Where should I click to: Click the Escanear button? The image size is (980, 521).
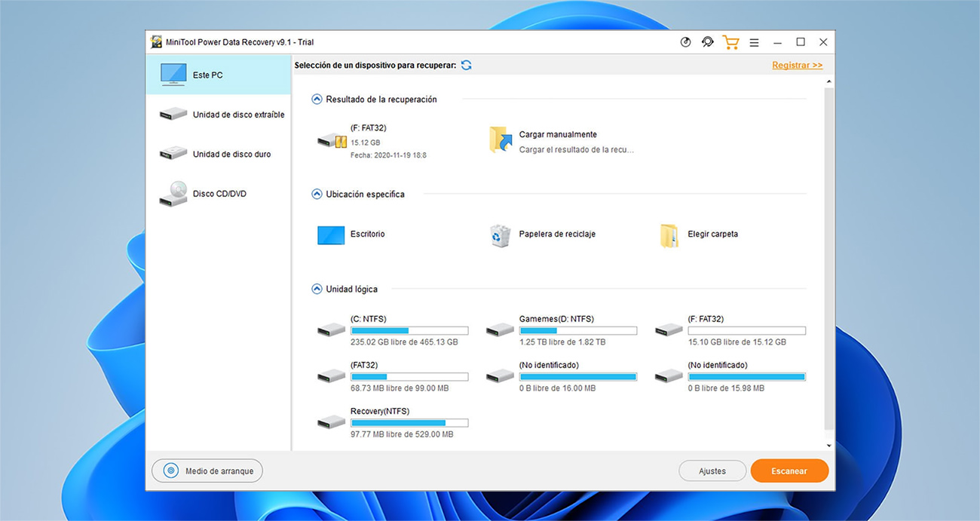point(789,470)
